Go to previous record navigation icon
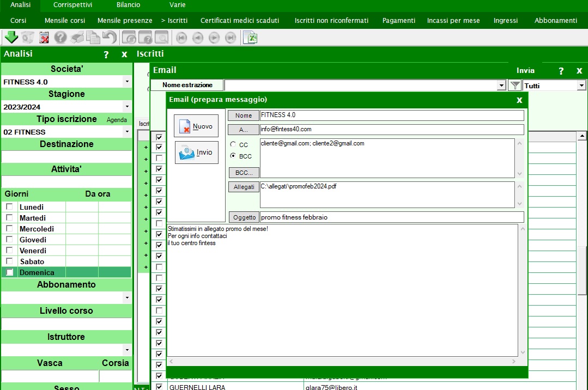Image resolution: width=588 pixels, height=390 pixels. pyautogui.click(x=198, y=38)
